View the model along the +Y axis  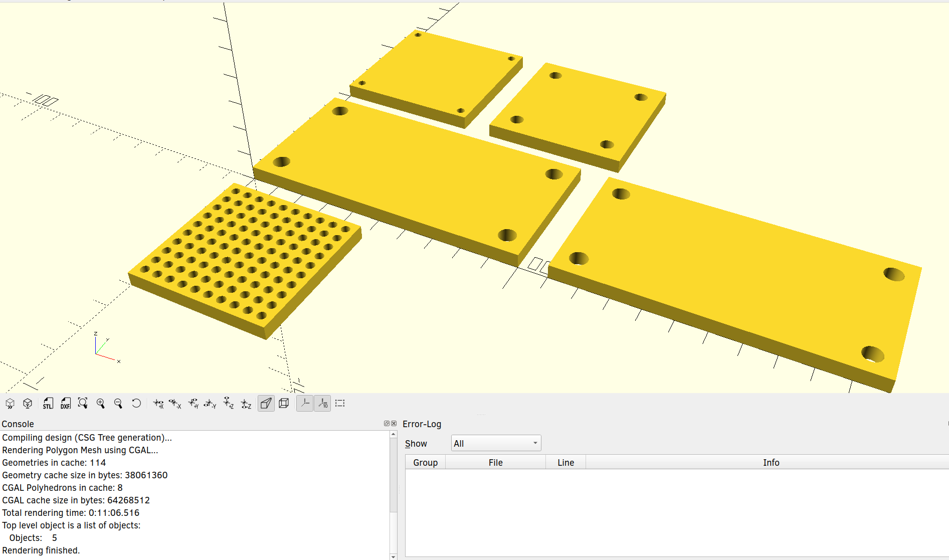tap(195, 403)
